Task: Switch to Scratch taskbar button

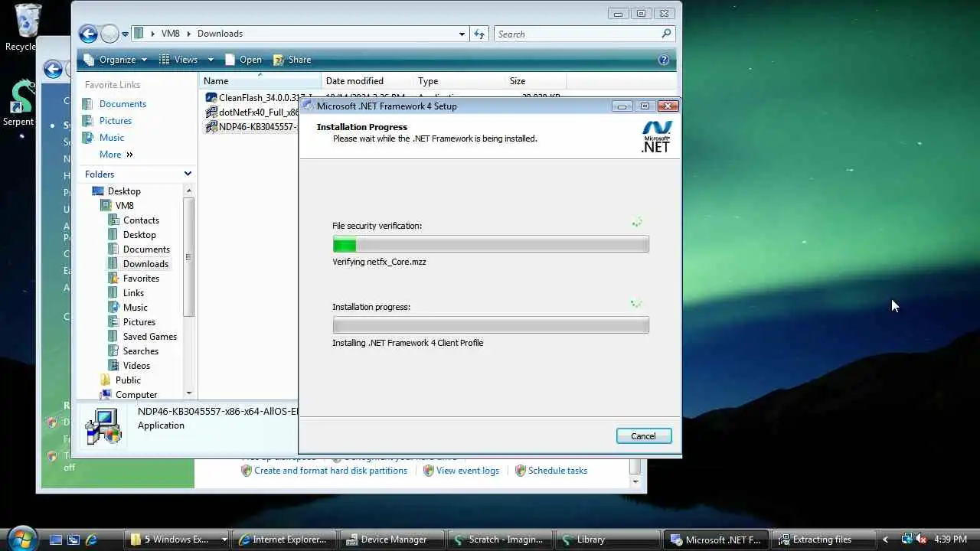Action: click(x=501, y=540)
